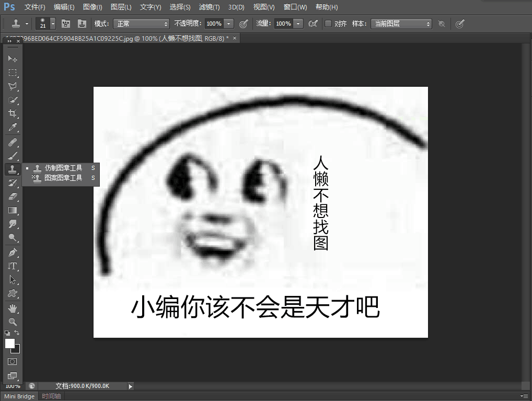The image size is (532, 401).
Task: Open the 滤镜(T) menu
Action: (210, 7)
